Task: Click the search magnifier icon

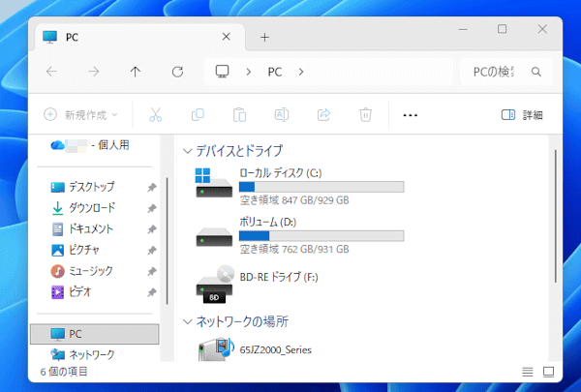Action: click(x=536, y=72)
